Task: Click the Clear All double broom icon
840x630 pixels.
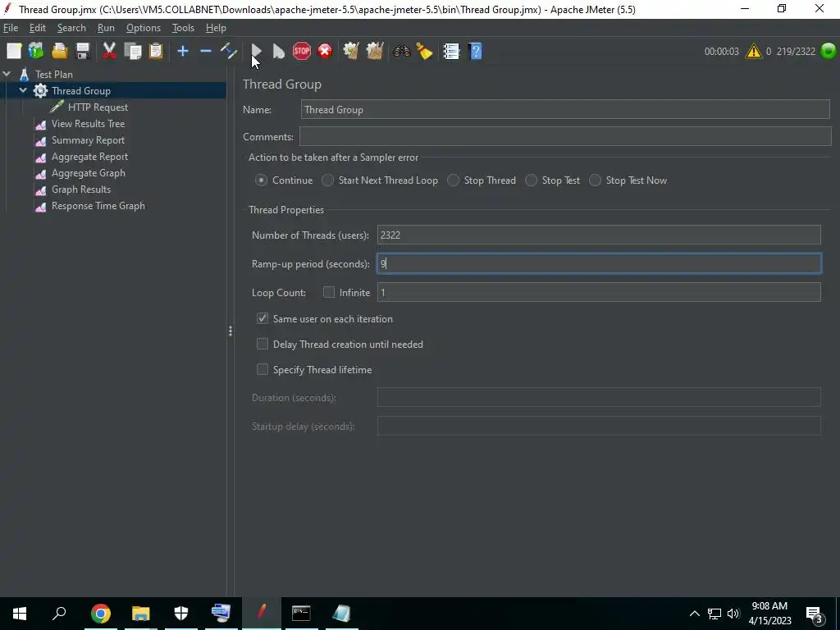Action: coord(374,51)
